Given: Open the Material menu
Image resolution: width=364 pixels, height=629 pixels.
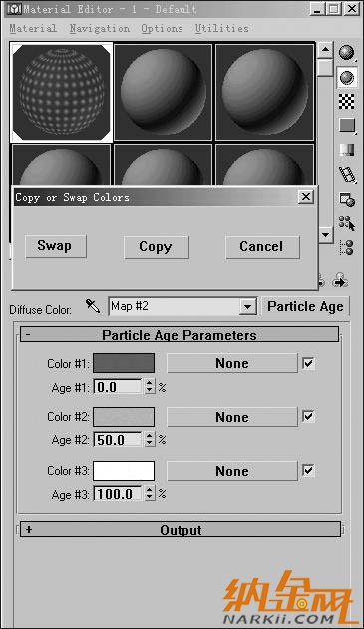Looking at the screenshot, I should 33,29.
